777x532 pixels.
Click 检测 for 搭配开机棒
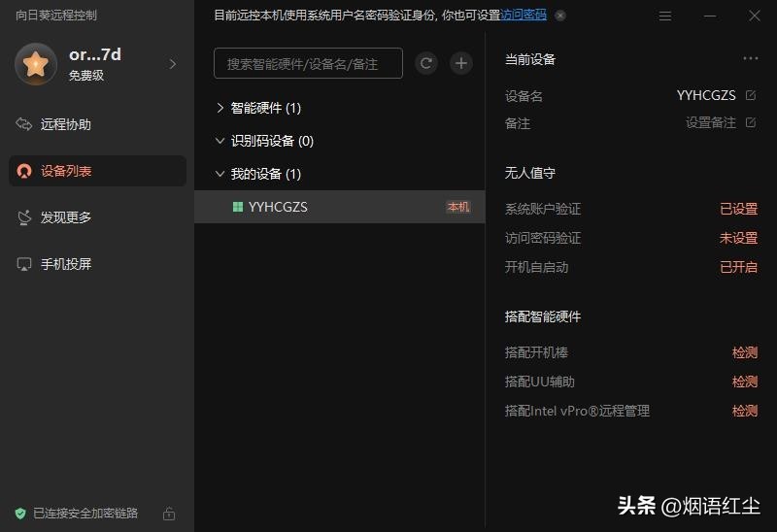745,352
